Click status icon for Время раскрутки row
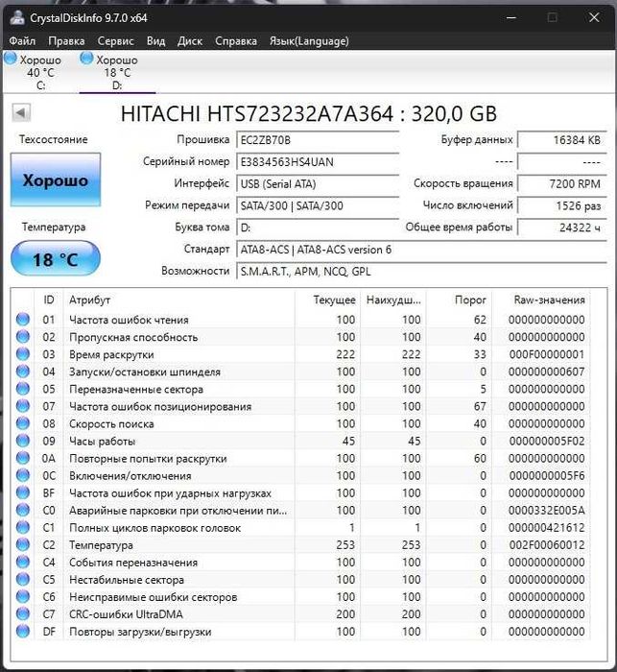The width and height of the screenshot is (617, 672). (x=23, y=354)
